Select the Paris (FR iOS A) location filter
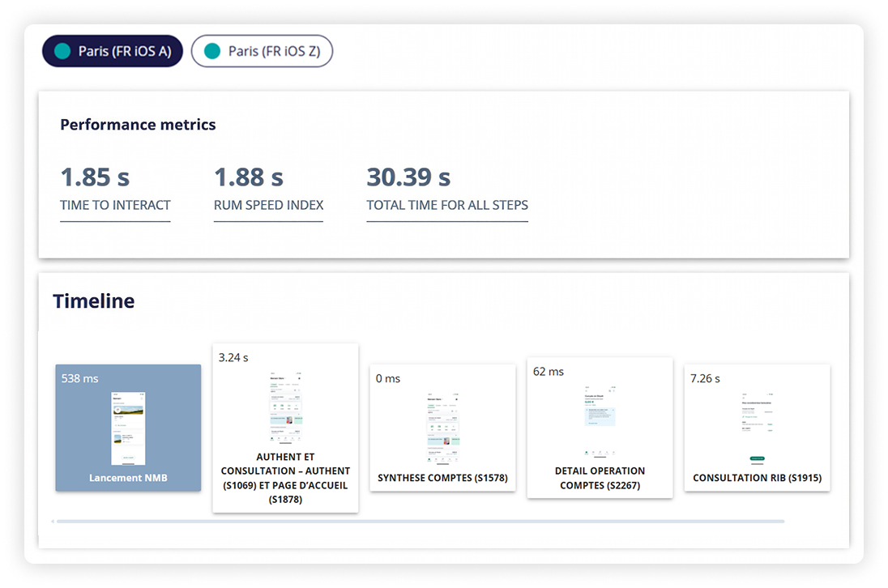Viewport: 888px width, 588px height. point(112,50)
